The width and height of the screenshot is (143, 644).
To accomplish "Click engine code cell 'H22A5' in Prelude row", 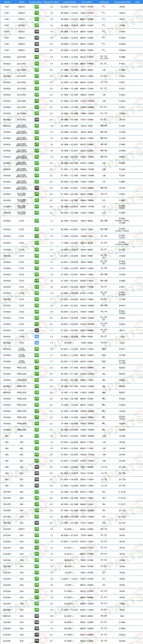I will point(122,424).
